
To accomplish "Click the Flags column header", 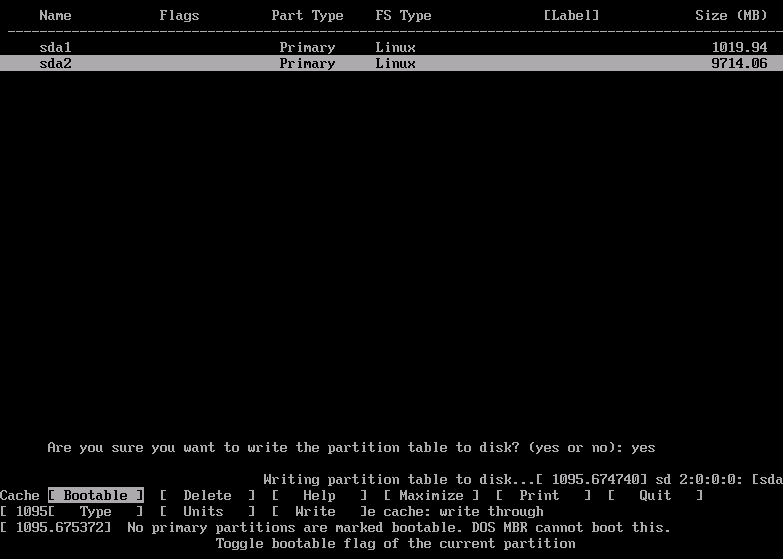I will [x=179, y=15].
